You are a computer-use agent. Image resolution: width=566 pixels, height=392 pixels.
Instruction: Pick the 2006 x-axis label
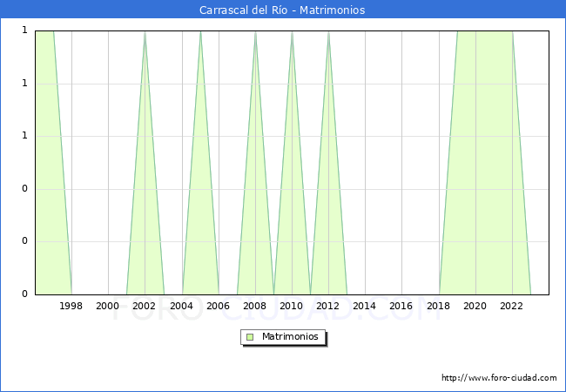tap(218, 306)
